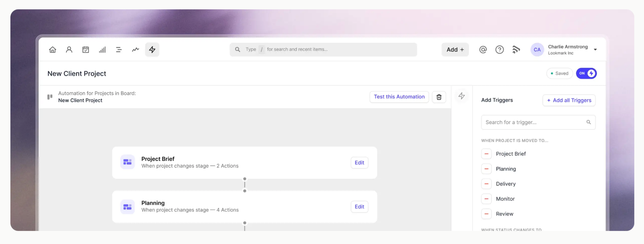Click the Planning card stage icon
The width and height of the screenshot is (644, 244).
(127, 207)
